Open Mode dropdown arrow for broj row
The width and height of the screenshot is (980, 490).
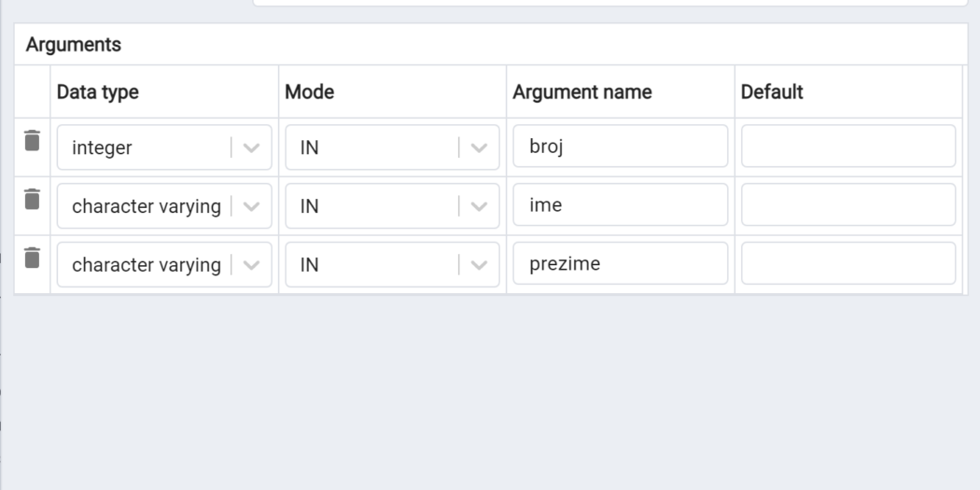(479, 148)
